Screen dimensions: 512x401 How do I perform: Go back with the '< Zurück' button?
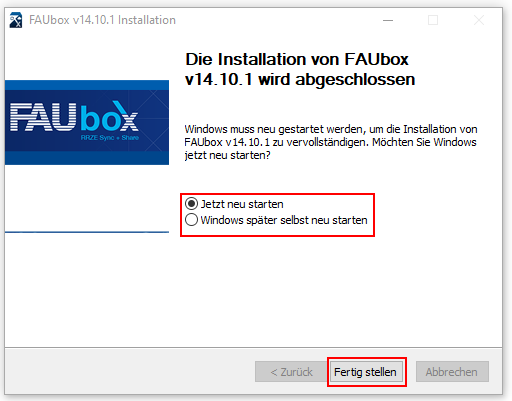click(x=291, y=372)
